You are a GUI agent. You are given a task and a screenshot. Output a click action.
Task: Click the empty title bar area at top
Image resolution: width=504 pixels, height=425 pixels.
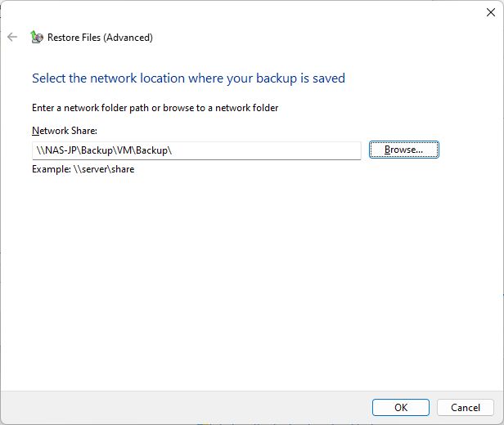tap(245, 13)
